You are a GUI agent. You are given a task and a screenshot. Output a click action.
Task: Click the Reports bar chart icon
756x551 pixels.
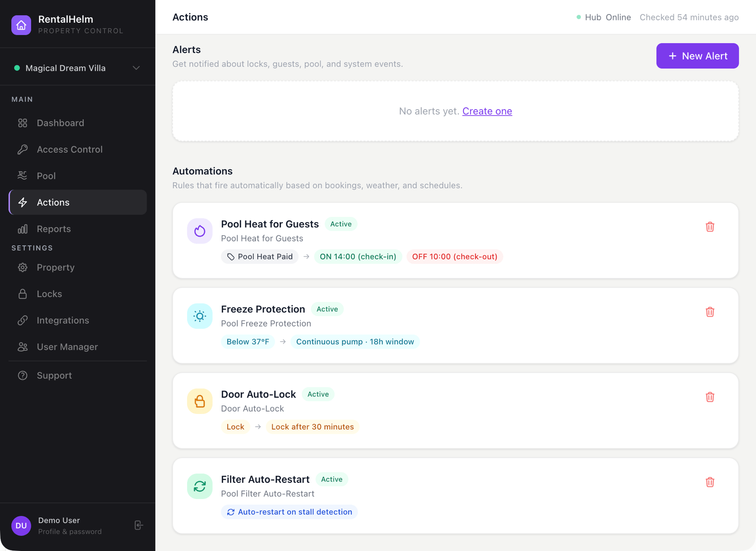pyautogui.click(x=22, y=229)
